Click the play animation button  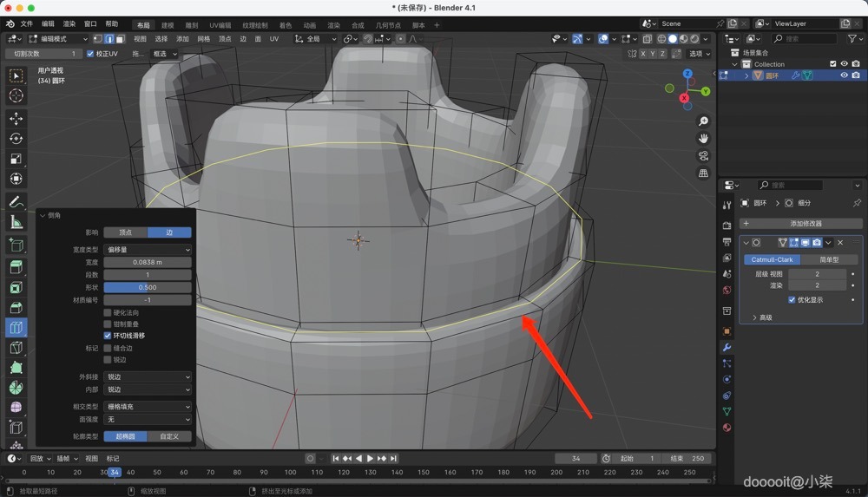coord(370,458)
